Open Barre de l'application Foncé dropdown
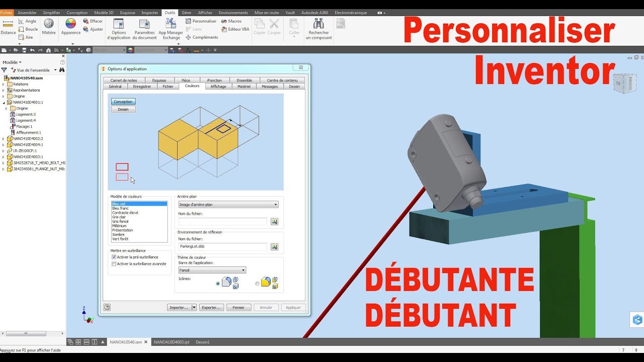 click(212, 270)
